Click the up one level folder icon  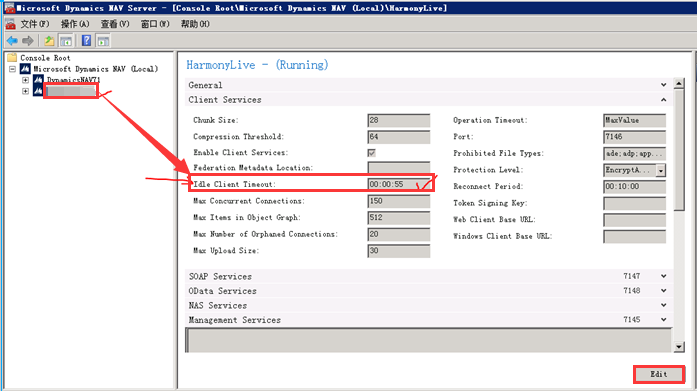coord(49,41)
